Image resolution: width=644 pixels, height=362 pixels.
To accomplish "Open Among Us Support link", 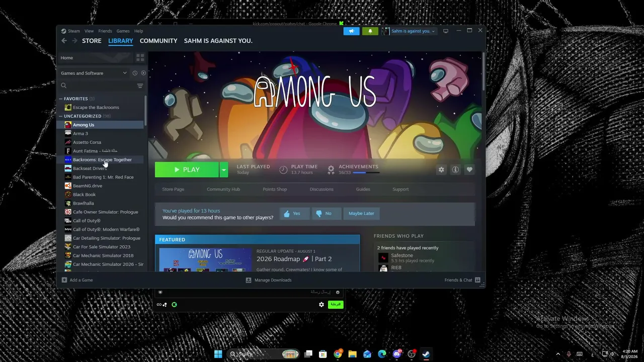I will pos(400,189).
